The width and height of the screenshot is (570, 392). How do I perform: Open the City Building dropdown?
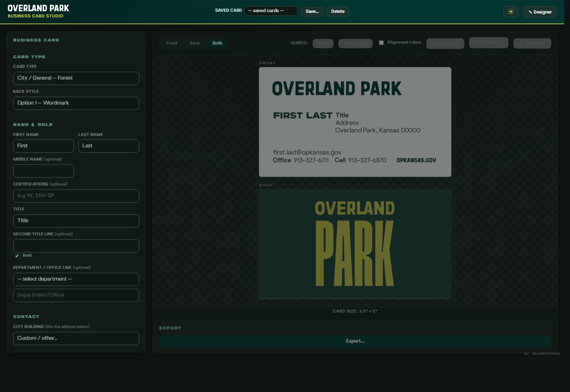(76, 339)
